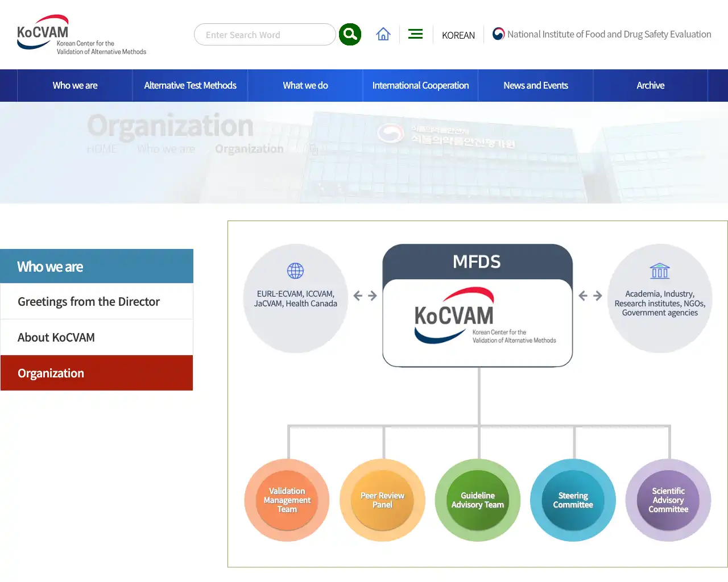Select Greetings from the Director in sidebar

[x=97, y=302]
